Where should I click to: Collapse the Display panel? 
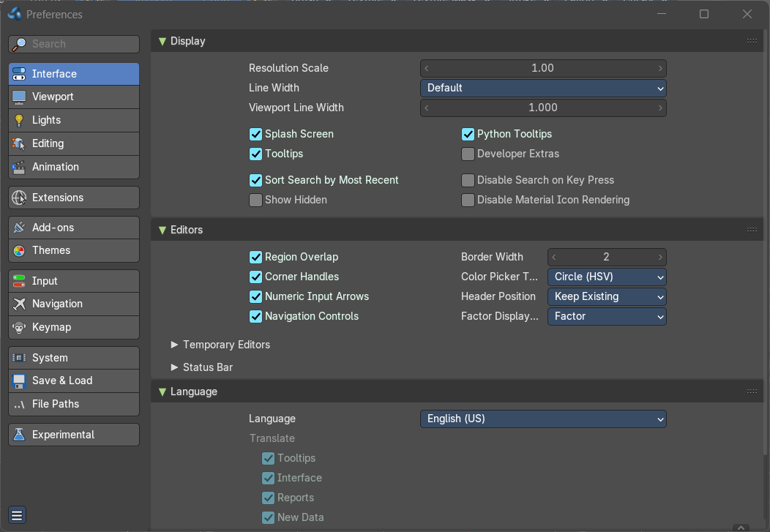tap(162, 41)
